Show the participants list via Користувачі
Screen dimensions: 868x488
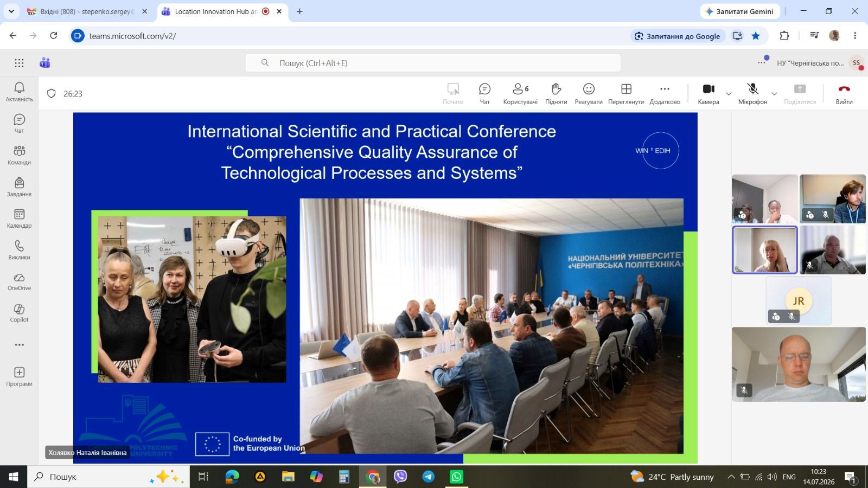[x=520, y=94]
